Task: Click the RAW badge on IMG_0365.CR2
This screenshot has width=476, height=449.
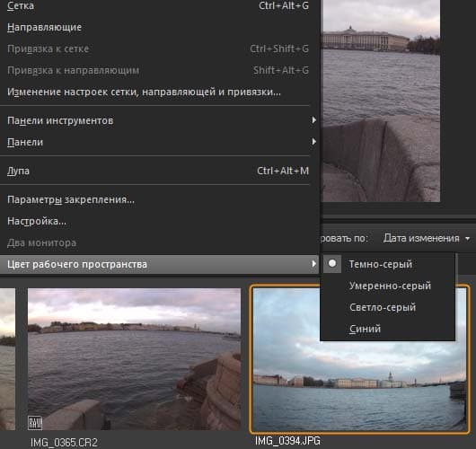Action: click(35, 423)
